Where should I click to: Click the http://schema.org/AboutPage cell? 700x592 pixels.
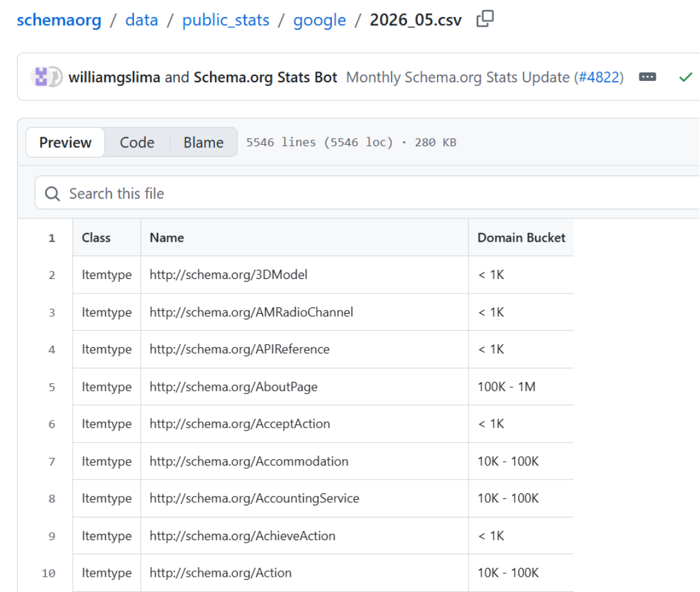pyautogui.click(x=304, y=386)
